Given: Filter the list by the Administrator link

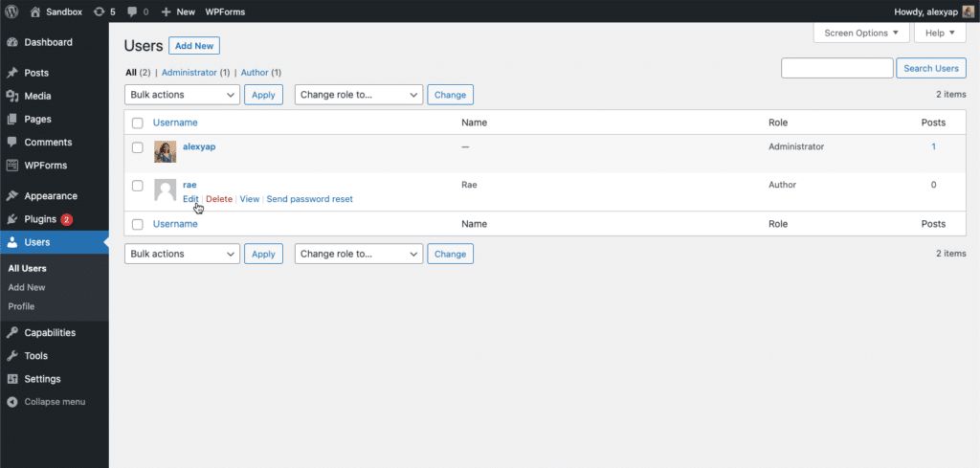Looking at the screenshot, I should (189, 73).
